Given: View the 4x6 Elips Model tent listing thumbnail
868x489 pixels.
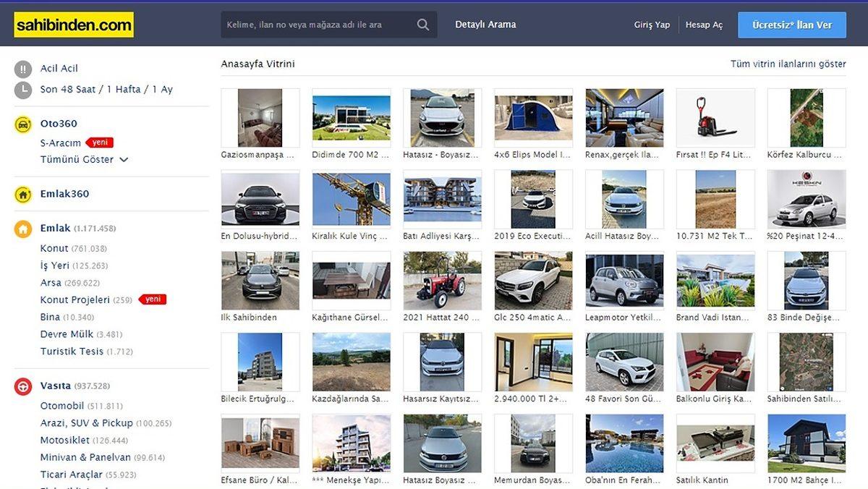Looking at the screenshot, I should tap(532, 116).
